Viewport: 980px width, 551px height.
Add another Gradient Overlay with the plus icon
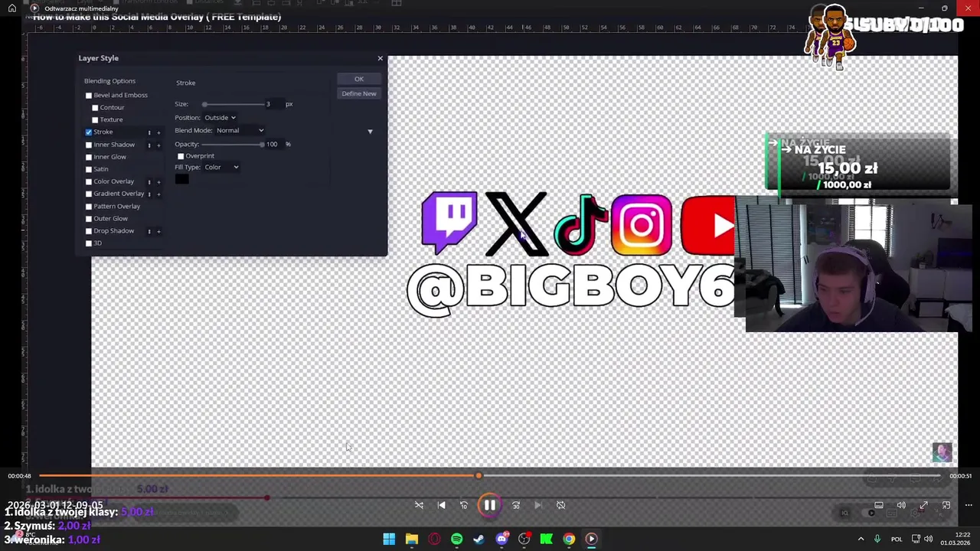click(158, 194)
